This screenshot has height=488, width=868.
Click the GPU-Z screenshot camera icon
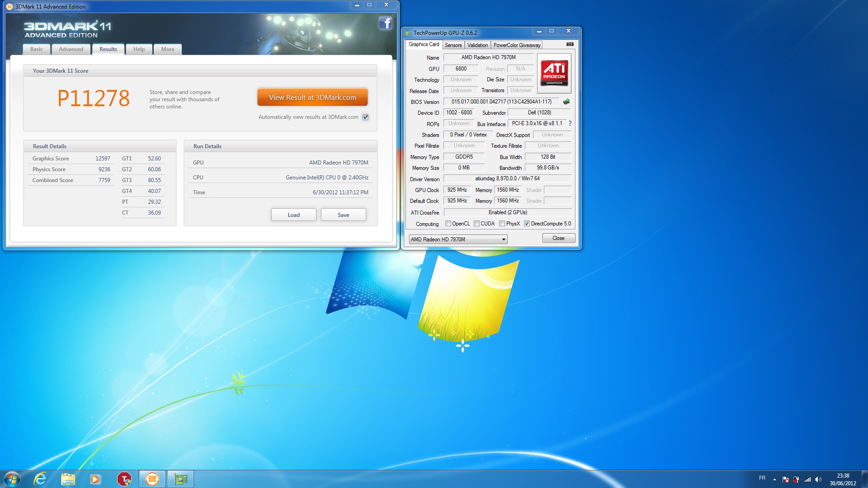pyautogui.click(x=570, y=44)
